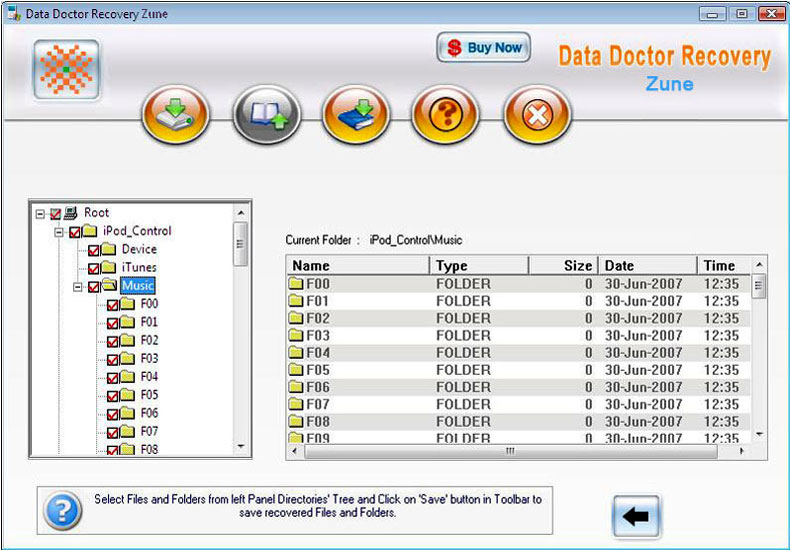Click the drive recovery toolbar button
This screenshot has height=550, width=790.
pyautogui.click(x=175, y=114)
